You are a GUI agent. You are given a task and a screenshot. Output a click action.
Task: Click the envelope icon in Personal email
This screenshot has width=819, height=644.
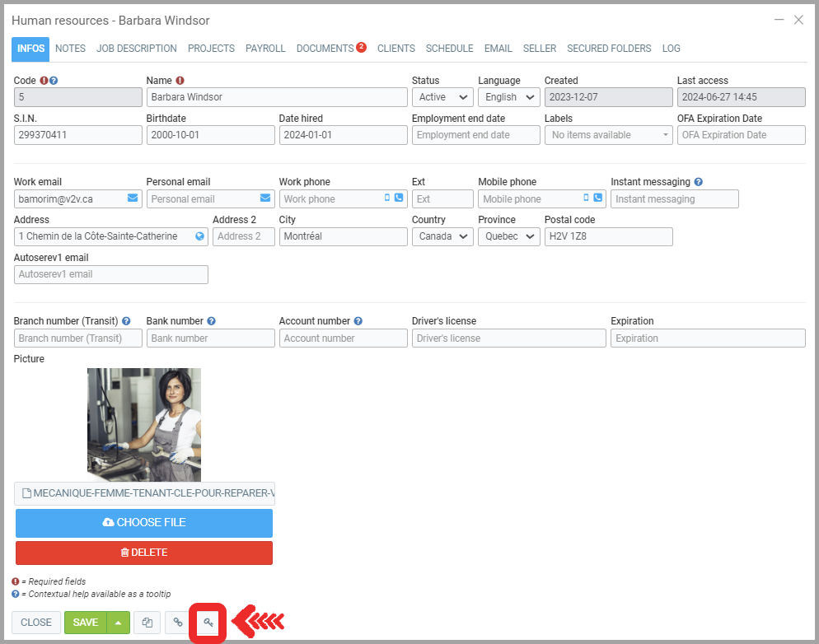(x=265, y=198)
